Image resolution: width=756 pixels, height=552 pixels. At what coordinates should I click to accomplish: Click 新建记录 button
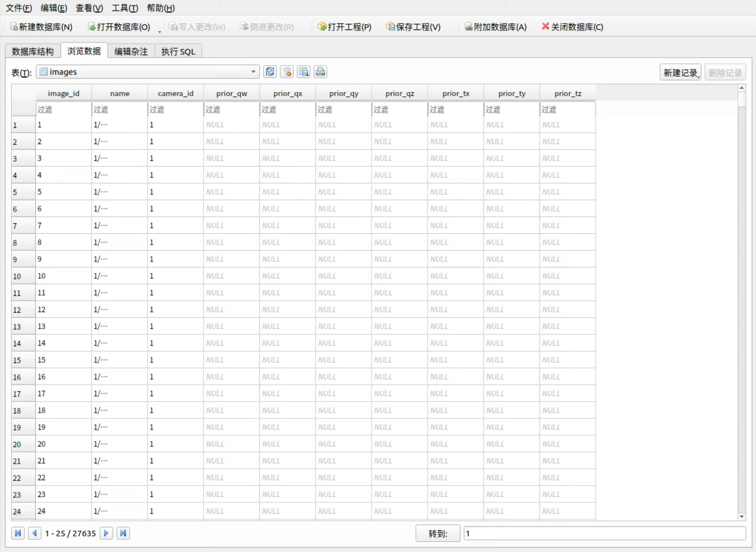[x=680, y=73]
